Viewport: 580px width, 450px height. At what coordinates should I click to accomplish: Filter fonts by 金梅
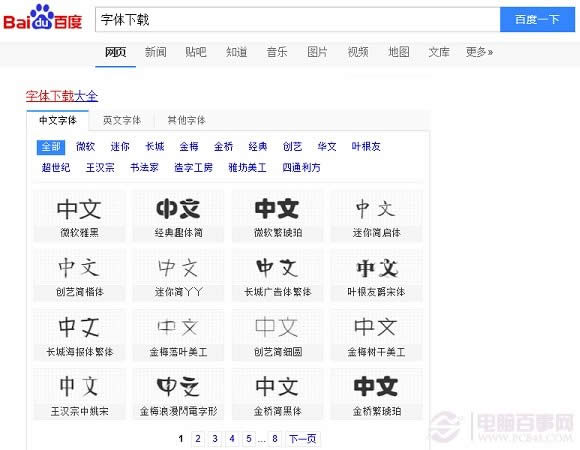(189, 147)
